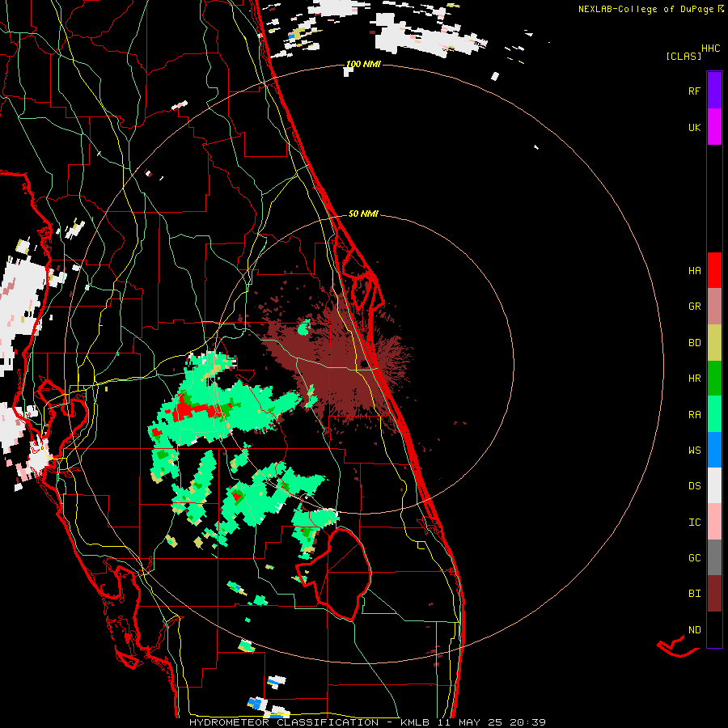Screen dimensions: 728x728
Task: Click the RA light green legend swatch
Action: (x=714, y=414)
